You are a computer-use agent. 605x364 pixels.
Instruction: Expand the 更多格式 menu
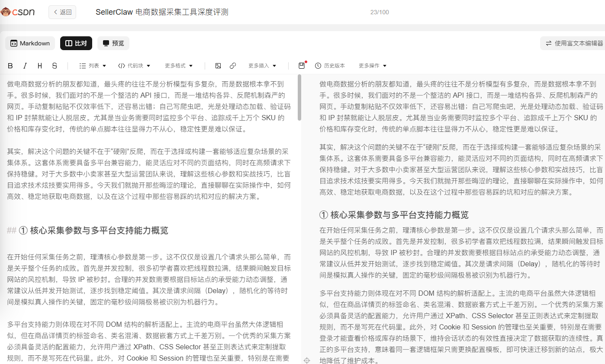[x=179, y=66]
